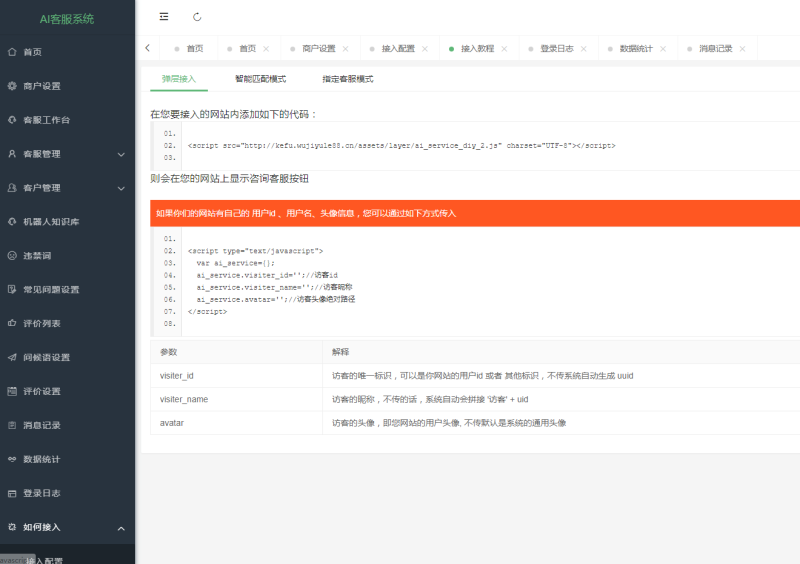
Task: Close the 数据统计 tab
Action: pos(663,48)
